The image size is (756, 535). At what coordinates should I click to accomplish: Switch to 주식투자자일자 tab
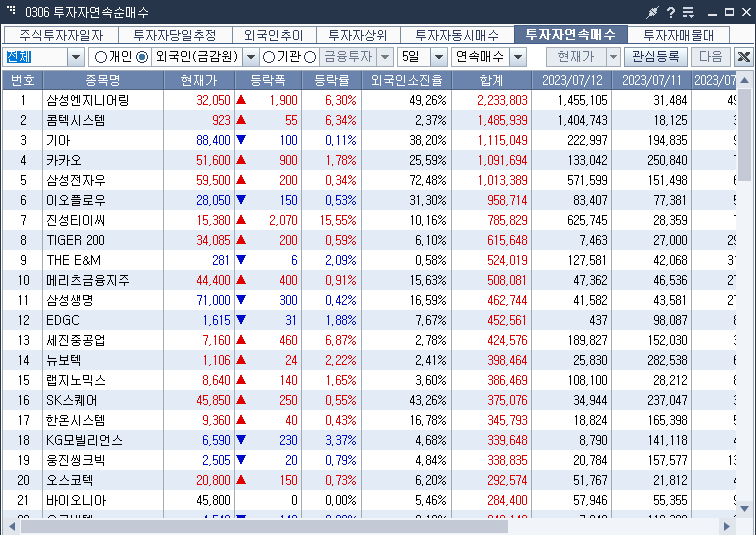coord(61,35)
